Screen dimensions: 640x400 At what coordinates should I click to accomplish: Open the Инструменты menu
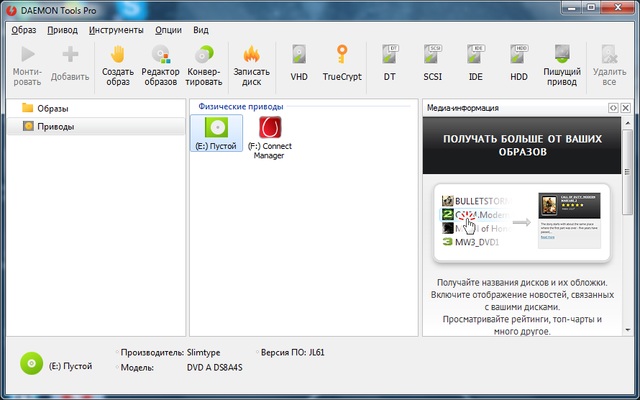pos(115,30)
